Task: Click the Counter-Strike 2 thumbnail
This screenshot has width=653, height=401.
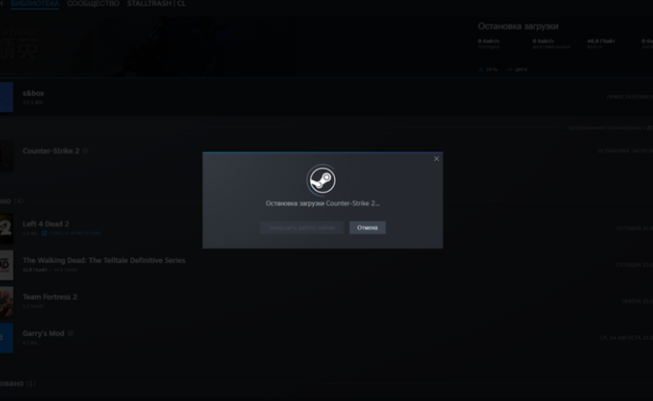Action: [x=6, y=156]
